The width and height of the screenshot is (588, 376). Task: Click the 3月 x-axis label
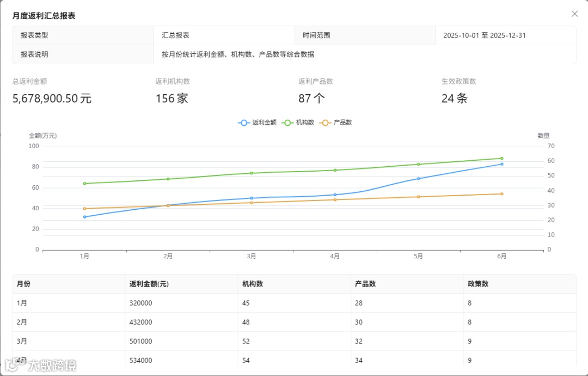coord(252,256)
